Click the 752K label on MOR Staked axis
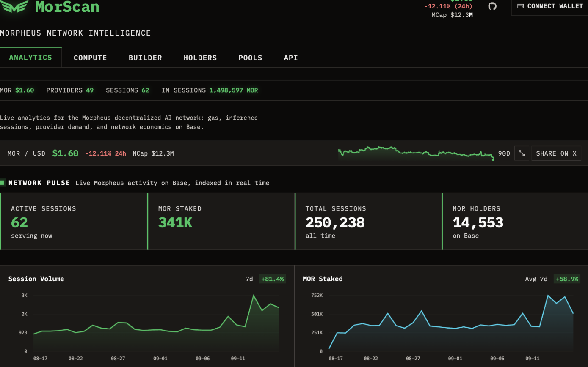This screenshot has height=367, width=588. coord(317,295)
